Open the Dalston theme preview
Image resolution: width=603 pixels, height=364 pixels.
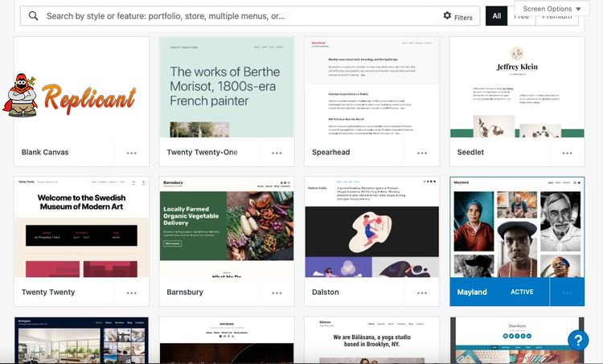pos(372,227)
